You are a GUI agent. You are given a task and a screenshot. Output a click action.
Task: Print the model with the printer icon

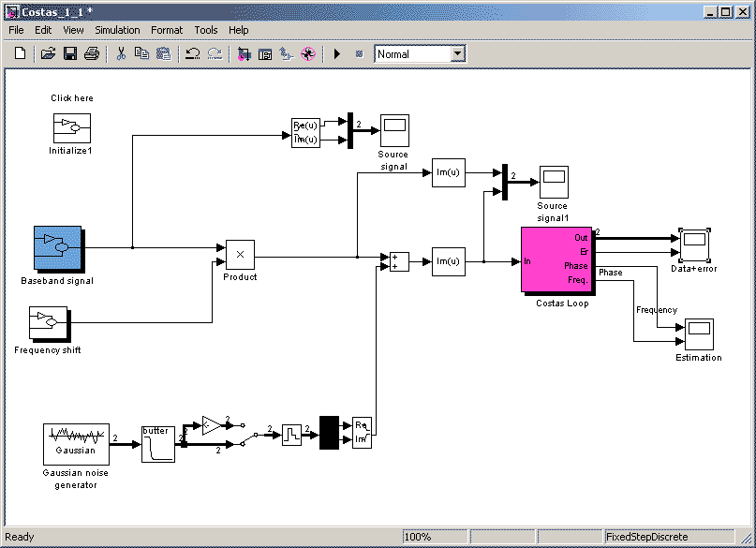pyautogui.click(x=92, y=53)
